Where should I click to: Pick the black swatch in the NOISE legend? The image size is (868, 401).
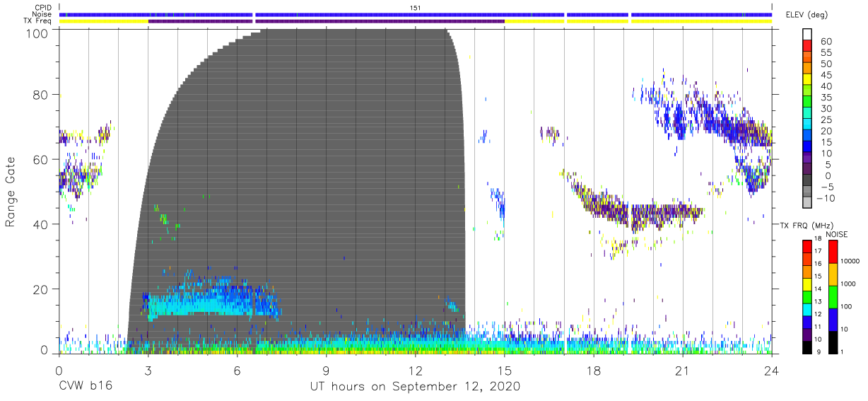[x=833, y=341]
